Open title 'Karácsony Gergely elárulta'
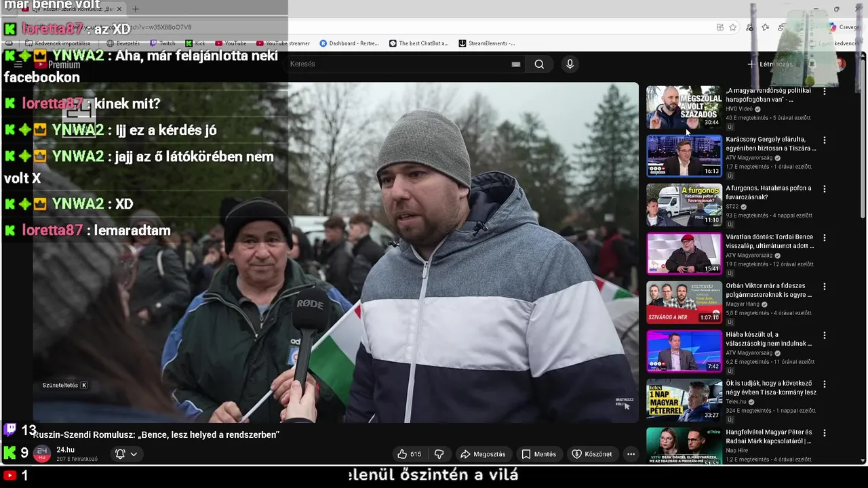Viewport: 868px width, 488px height. [x=771, y=144]
